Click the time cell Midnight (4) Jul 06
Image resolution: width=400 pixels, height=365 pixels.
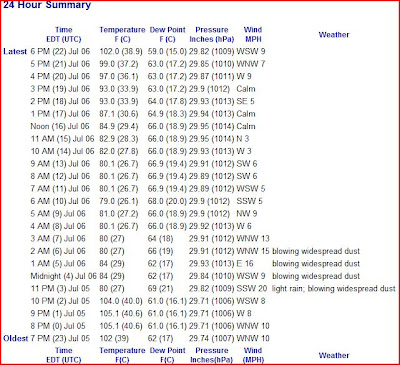63,276
